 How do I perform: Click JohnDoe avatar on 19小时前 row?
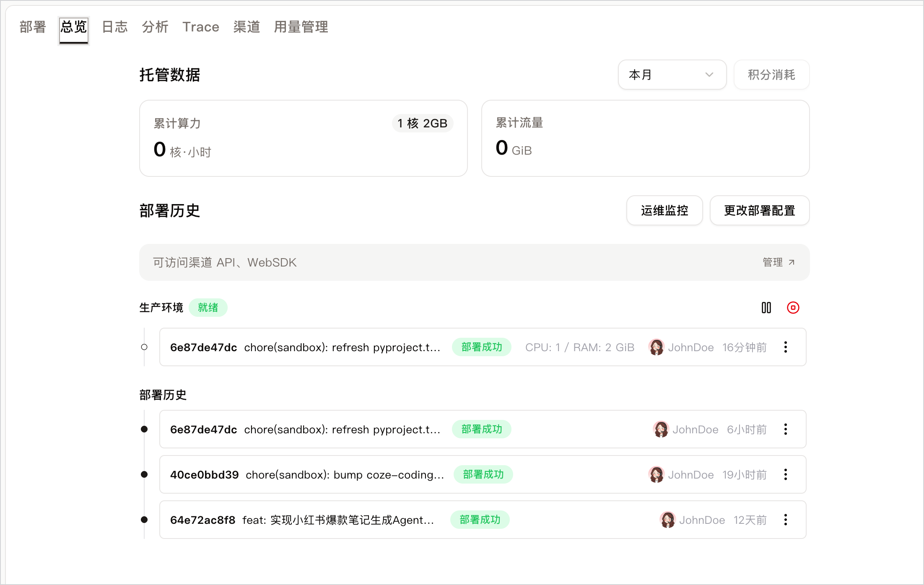(656, 474)
